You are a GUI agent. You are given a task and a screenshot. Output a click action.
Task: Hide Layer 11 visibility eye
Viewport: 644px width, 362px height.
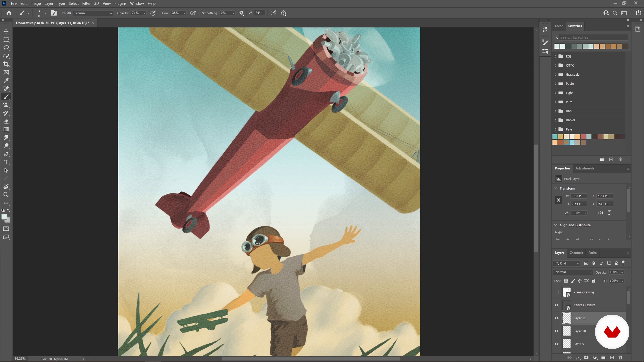click(556, 318)
